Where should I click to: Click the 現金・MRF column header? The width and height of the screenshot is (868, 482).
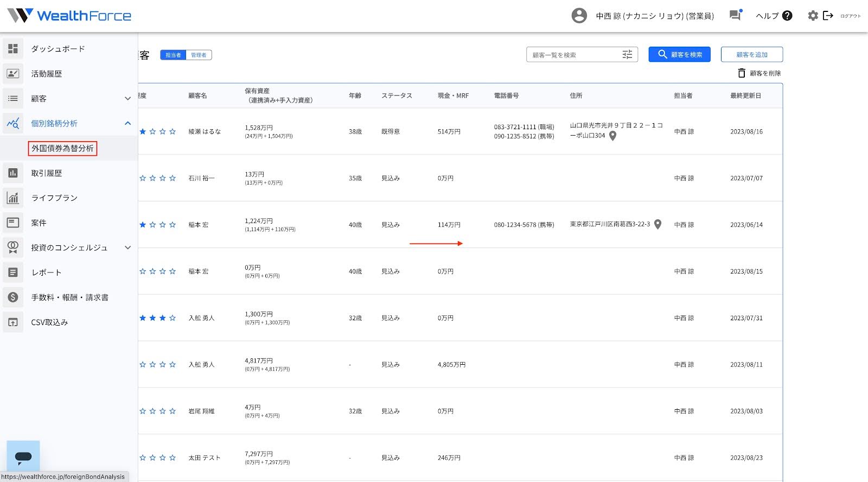click(x=453, y=96)
